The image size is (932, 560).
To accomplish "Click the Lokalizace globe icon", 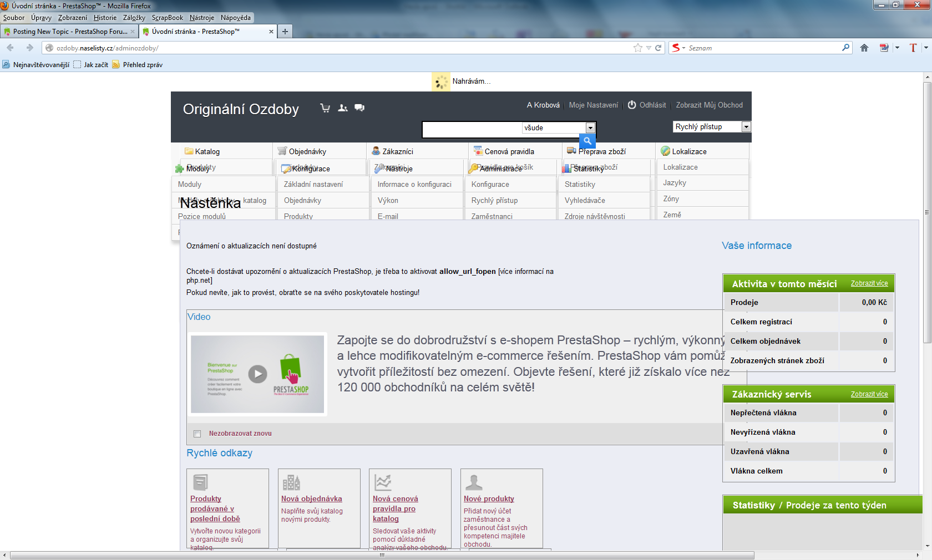I will point(666,151).
